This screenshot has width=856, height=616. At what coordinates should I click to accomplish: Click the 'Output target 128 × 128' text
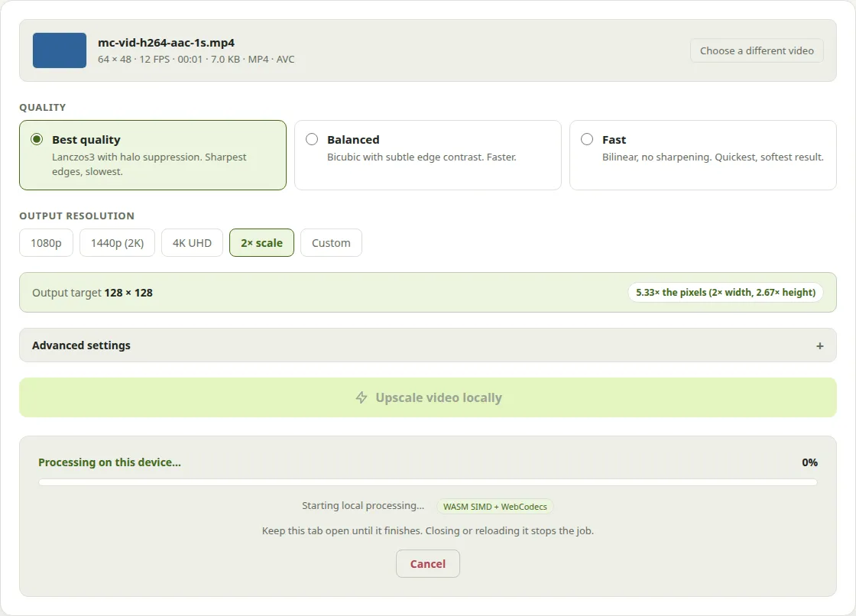click(92, 293)
